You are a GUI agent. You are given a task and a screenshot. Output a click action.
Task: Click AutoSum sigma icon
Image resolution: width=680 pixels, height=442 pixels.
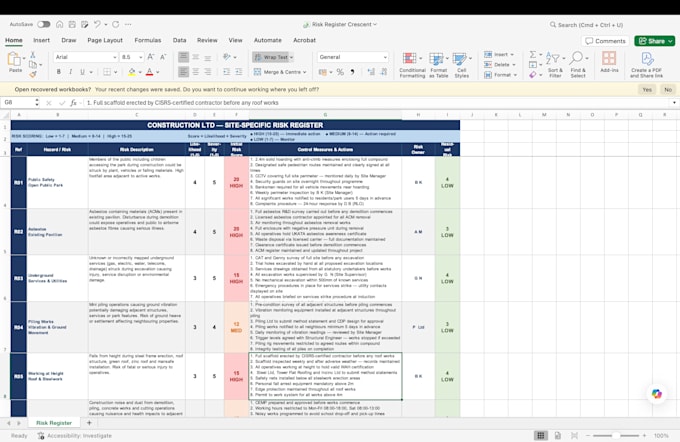[533, 55]
